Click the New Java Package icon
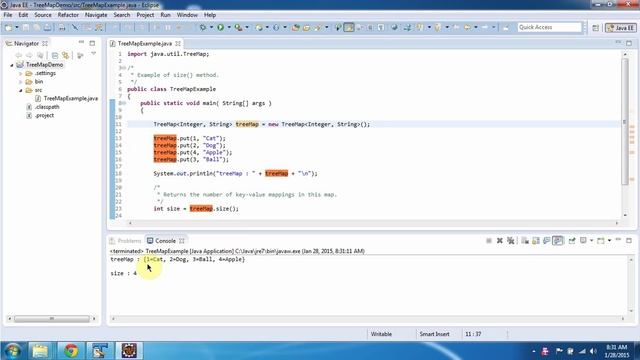The image size is (640, 360). [259, 27]
